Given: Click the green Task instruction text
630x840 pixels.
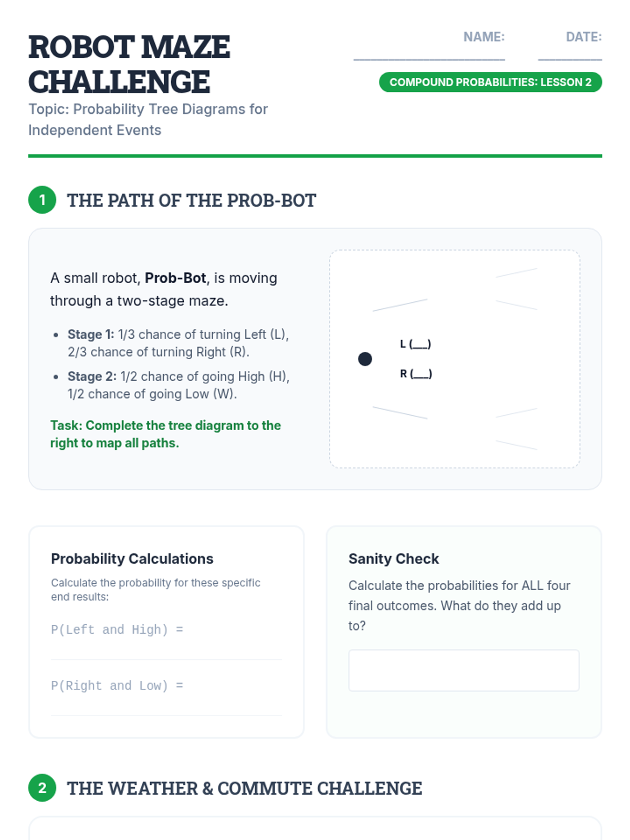Looking at the screenshot, I should pyautogui.click(x=165, y=434).
